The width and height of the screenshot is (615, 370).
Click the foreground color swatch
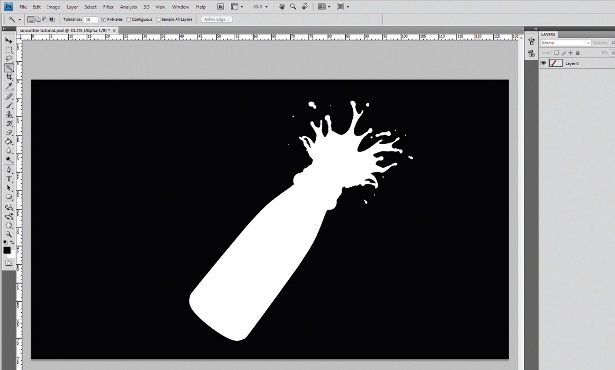[7, 250]
